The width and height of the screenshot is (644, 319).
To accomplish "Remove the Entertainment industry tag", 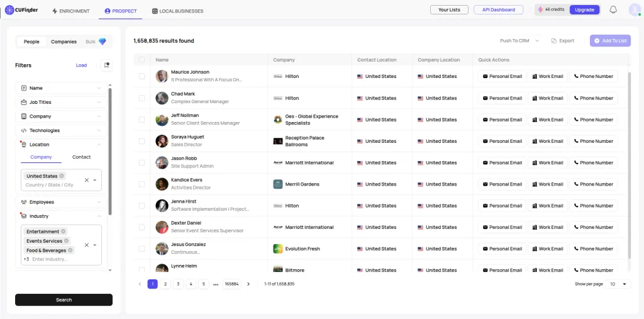I will pos(64,232).
